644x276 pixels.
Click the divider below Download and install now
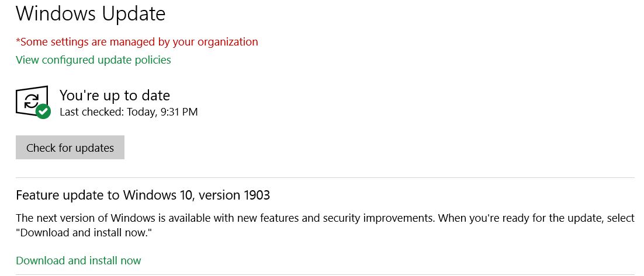coord(326,274)
